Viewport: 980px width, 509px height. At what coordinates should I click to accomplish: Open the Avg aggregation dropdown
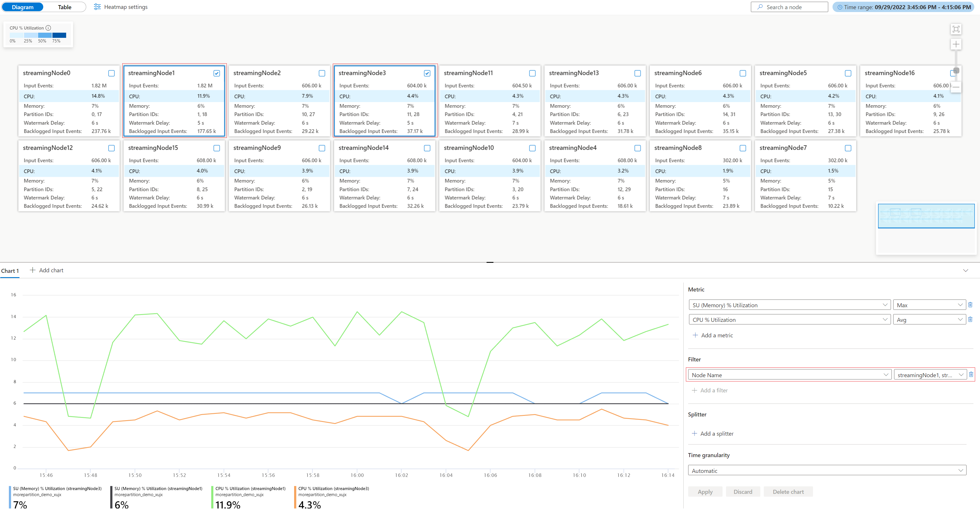tap(929, 320)
